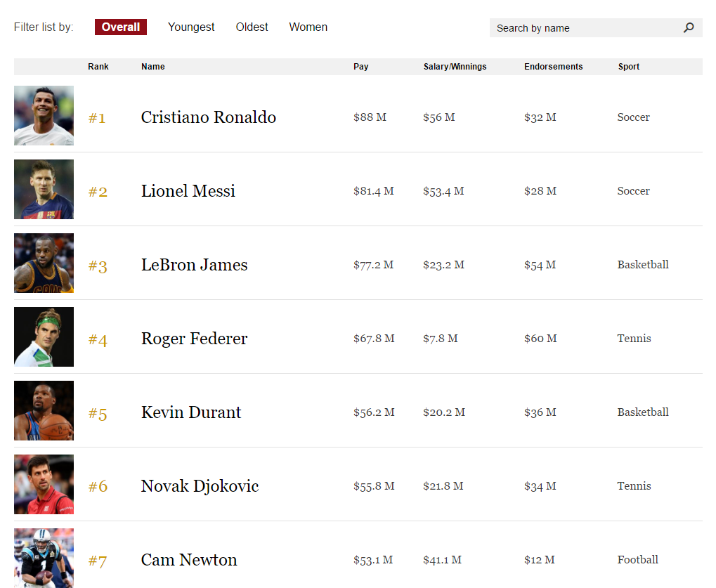Open Cristiano Ronaldo's photo thumbnail
The height and width of the screenshot is (588, 716).
[x=44, y=115]
